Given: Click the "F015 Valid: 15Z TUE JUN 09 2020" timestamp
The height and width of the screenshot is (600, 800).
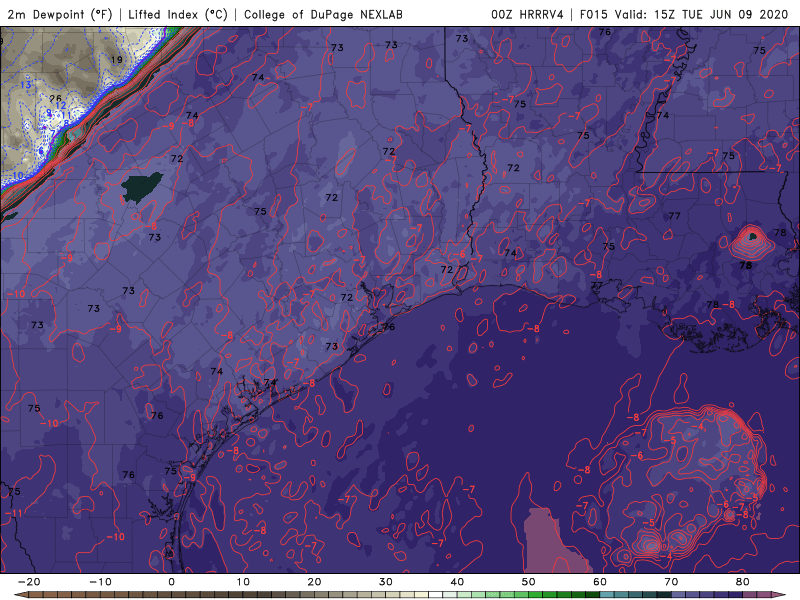Looking at the screenshot, I should pos(684,14).
